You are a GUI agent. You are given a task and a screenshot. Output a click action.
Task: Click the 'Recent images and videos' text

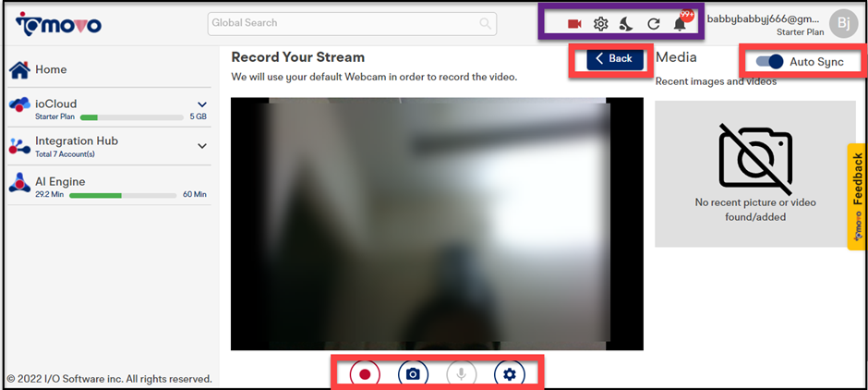(716, 81)
